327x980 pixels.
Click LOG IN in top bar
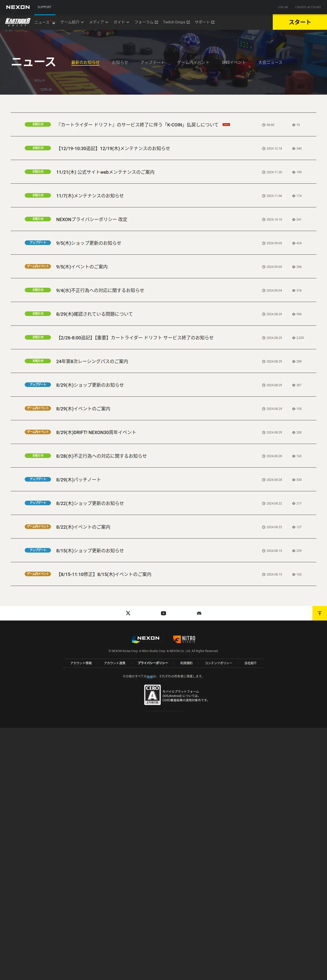click(x=283, y=7)
